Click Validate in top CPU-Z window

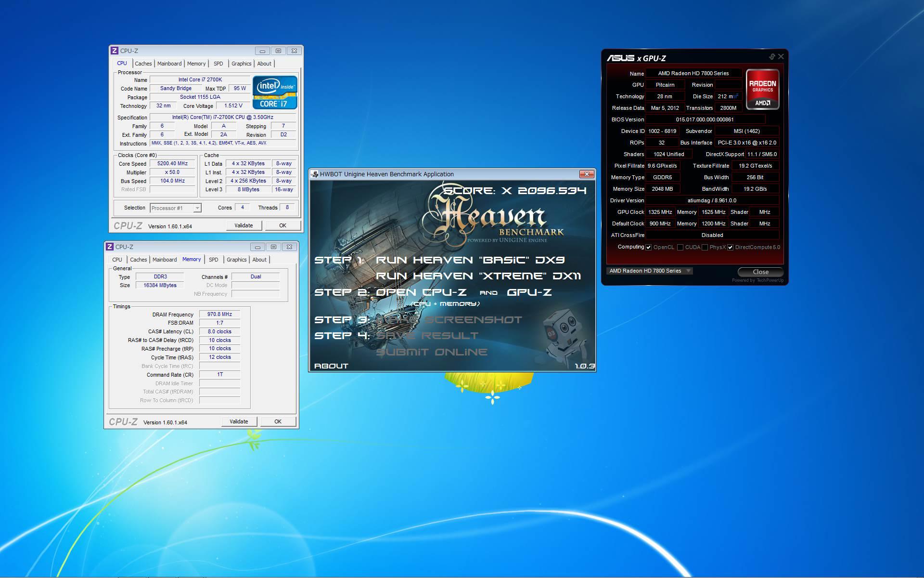pos(244,225)
